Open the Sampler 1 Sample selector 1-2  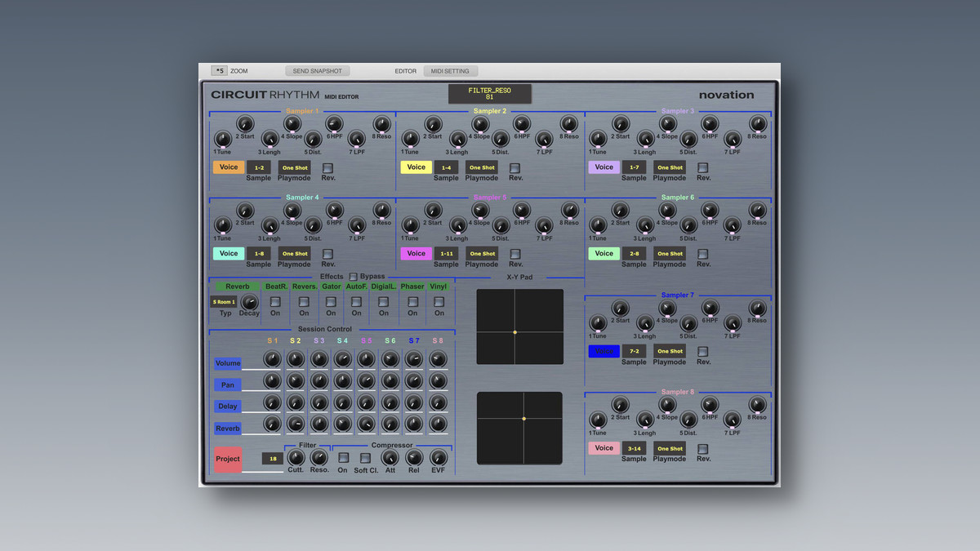tap(259, 167)
